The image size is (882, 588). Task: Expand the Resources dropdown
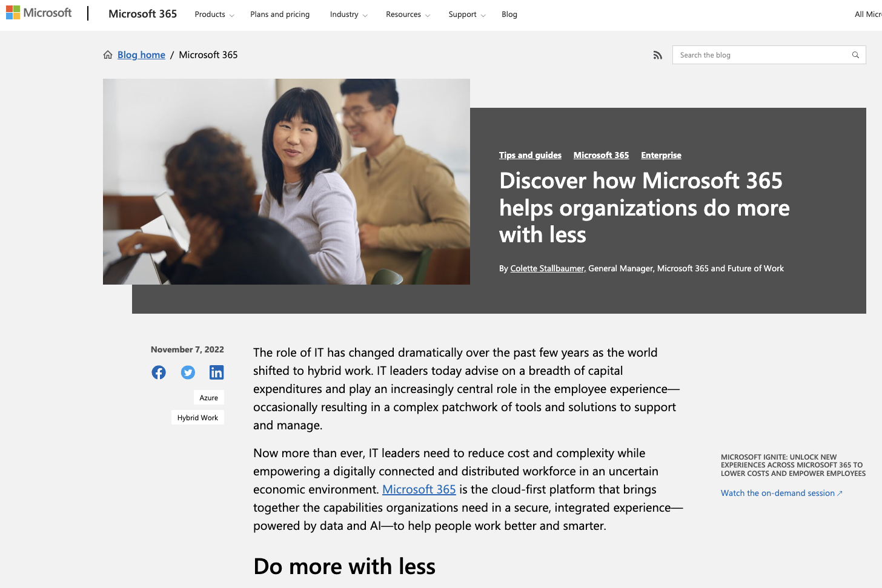pyautogui.click(x=408, y=15)
